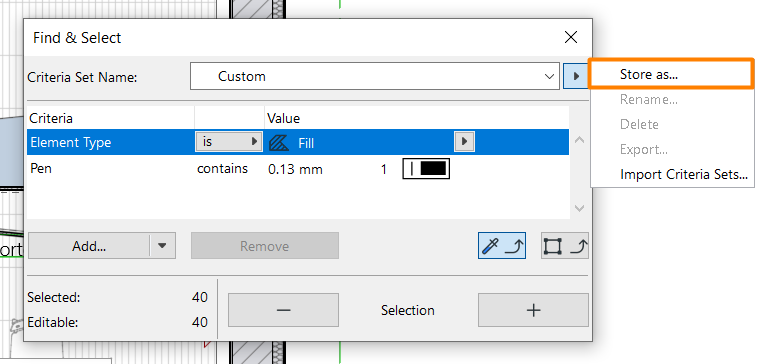Click the criteria list scroll up arrow
Viewport: 775px width, 364px height.
[579, 140]
